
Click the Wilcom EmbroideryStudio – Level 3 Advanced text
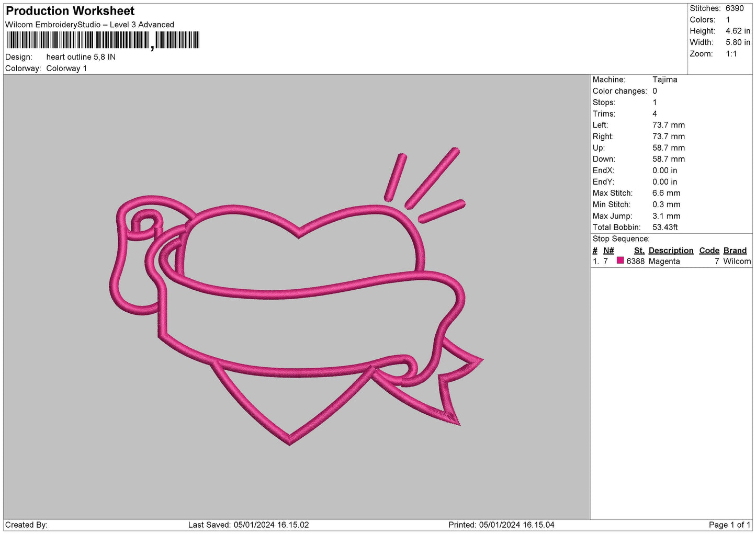click(x=89, y=25)
